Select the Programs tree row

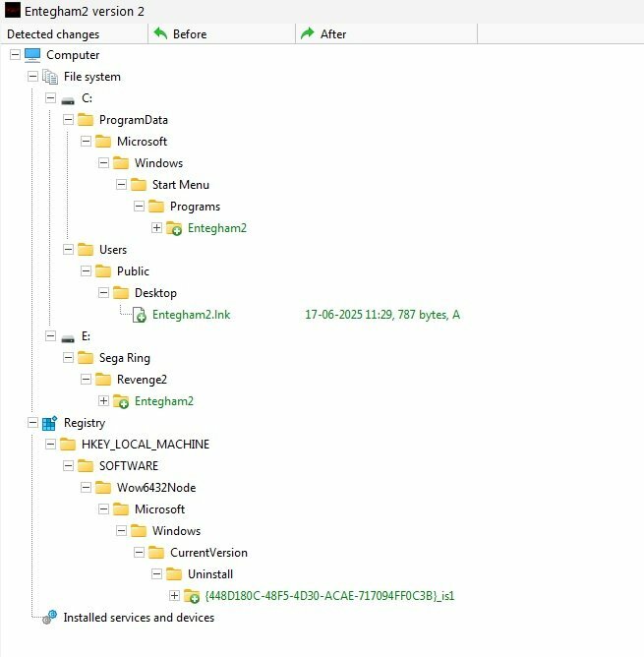pyautogui.click(x=195, y=207)
